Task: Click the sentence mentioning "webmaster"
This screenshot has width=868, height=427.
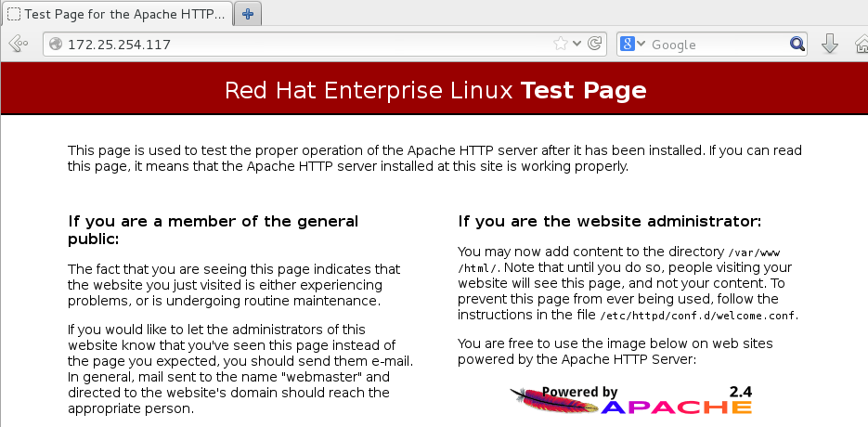Action: [x=229, y=393]
